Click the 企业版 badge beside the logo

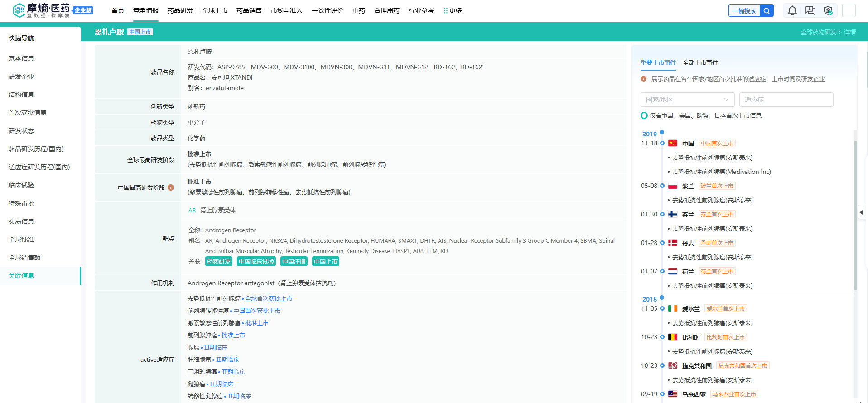(x=83, y=10)
